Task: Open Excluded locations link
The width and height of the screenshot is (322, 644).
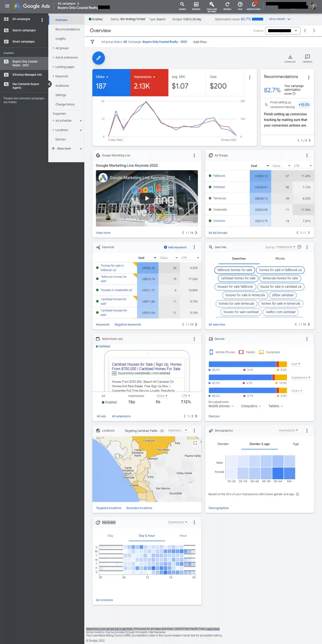Action: pos(139,508)
